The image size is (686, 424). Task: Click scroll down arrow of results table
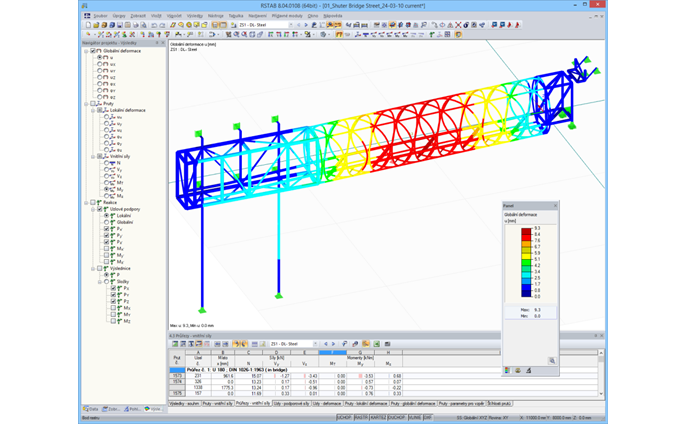point(601,393)
